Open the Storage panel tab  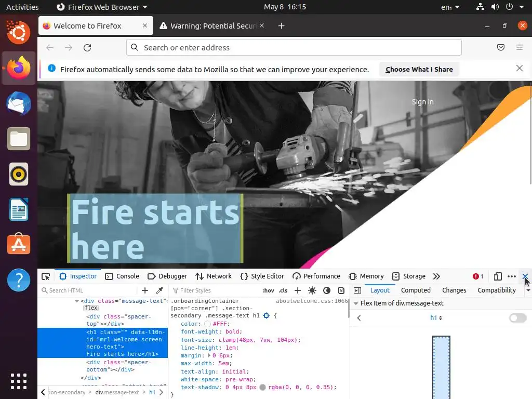pos(409,276)
